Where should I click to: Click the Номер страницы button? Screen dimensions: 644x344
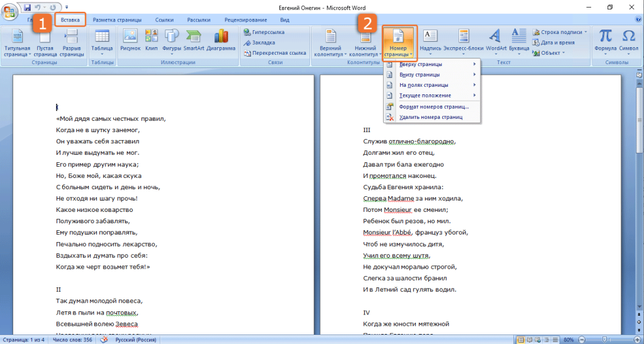pos(399,43)
